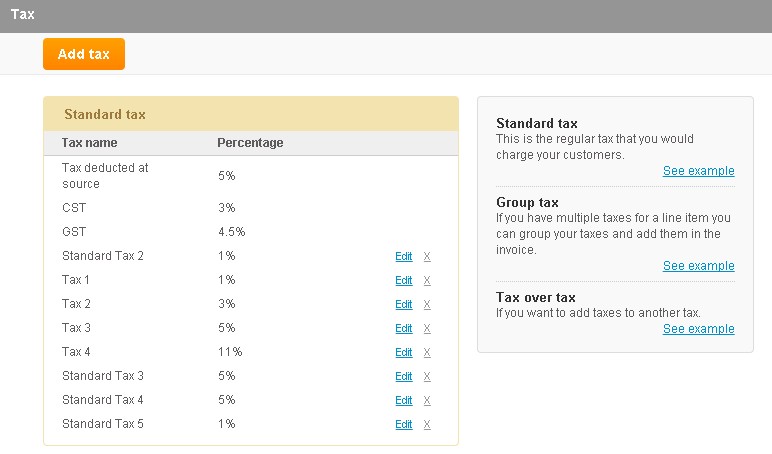Edit the Standard Tax 3 row
The width and height of the screenshot is (772, 454).
[404, 377]
